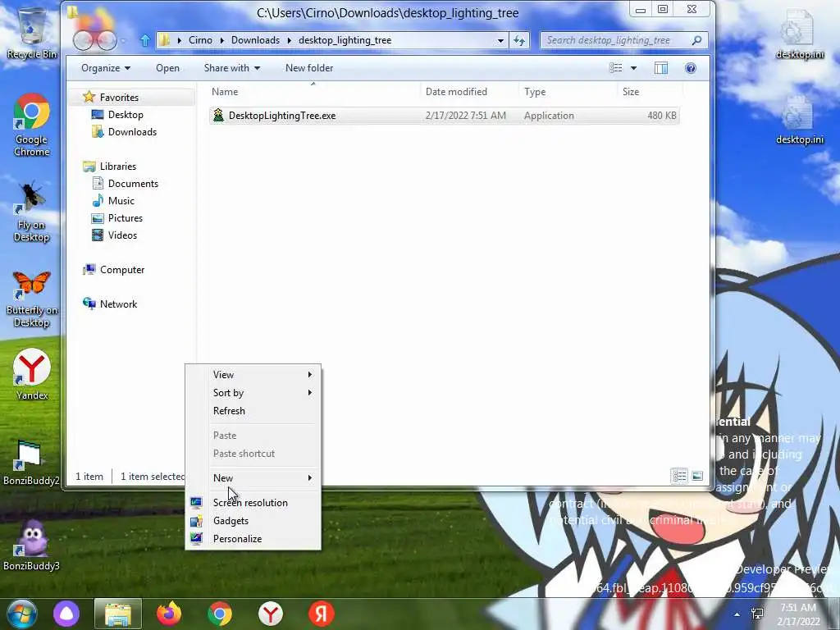
Task: Click the search magnifier icon
Action: click(696, 40)
